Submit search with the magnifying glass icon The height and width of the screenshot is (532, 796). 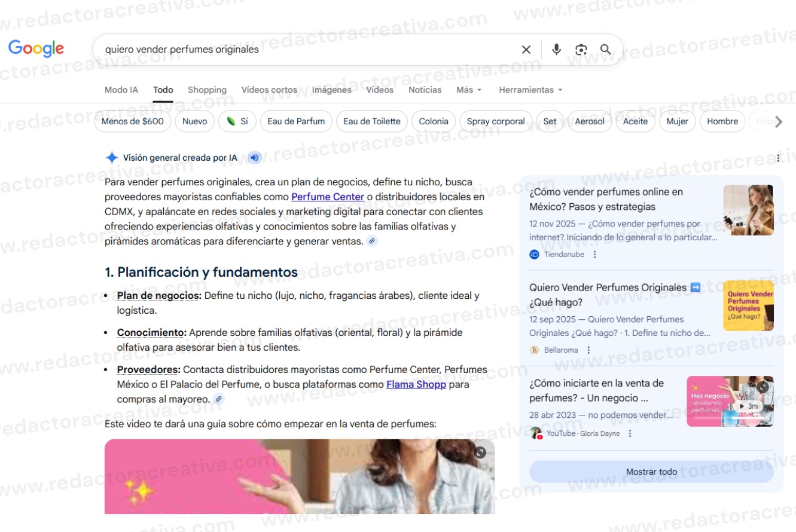tap(606, 50)
